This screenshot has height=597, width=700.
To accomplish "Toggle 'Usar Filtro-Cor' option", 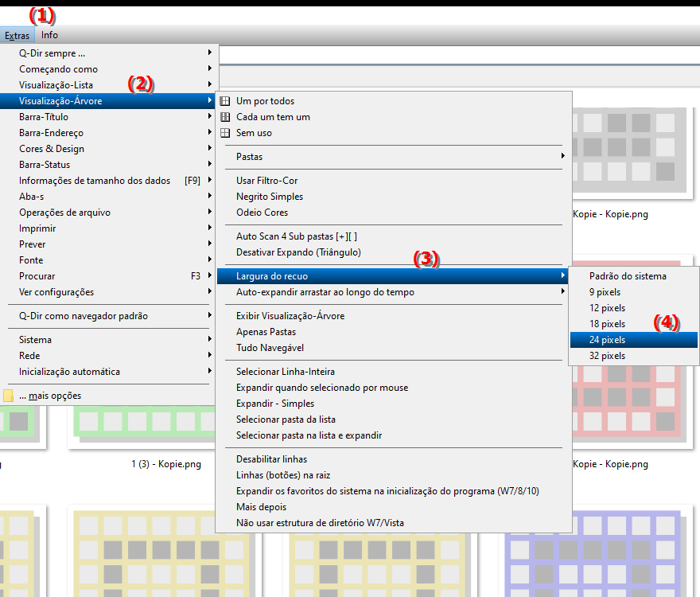I will click(266, 181).
